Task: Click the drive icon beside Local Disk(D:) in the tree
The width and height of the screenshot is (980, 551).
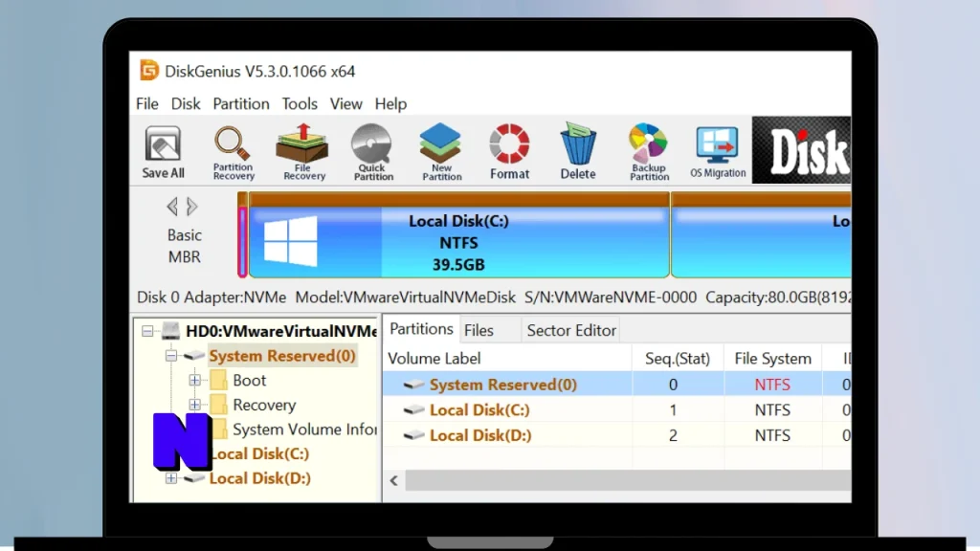Action: pos(193,478)
